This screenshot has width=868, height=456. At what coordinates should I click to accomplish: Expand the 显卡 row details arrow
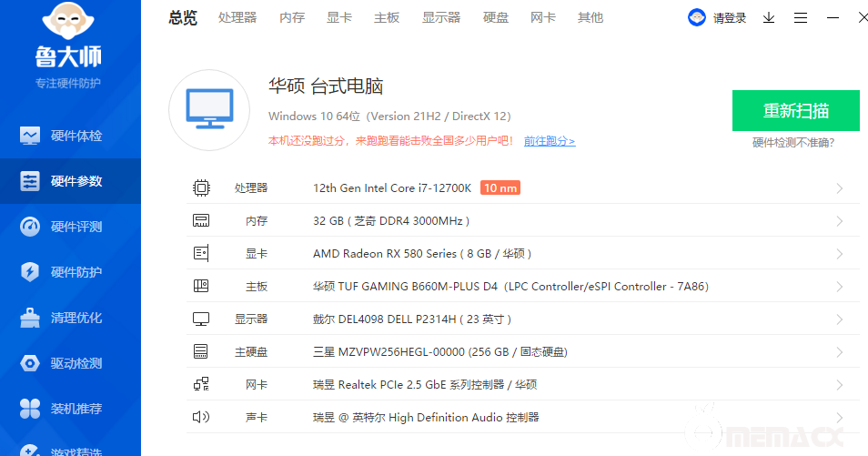coord(839,254)
